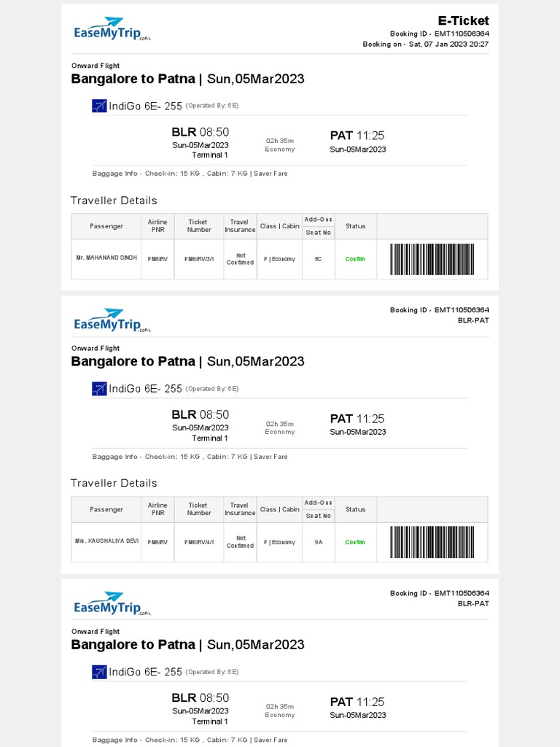Click the Traveller Details heading in the second ticket
Image resolution: width=560 pixels, height=747 pixels.
point(114,483)
